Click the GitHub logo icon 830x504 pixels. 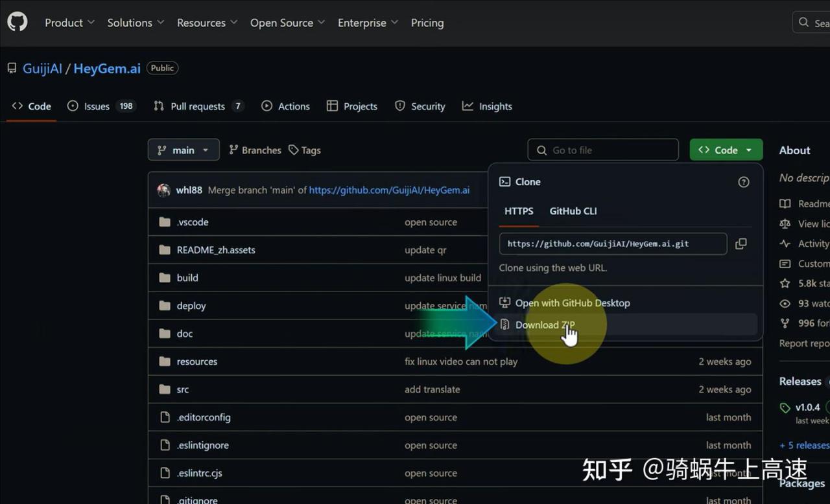(18, 22)
